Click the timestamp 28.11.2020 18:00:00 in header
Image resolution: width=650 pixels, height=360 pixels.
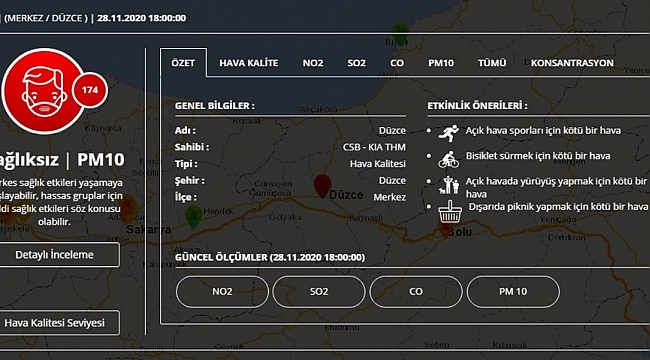click(142, 18)
